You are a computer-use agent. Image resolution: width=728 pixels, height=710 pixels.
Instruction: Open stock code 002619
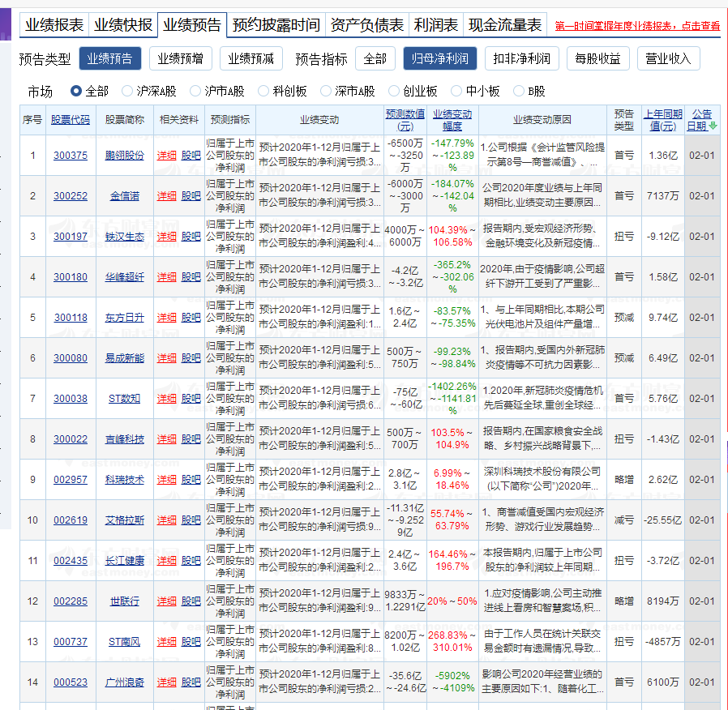[70, 520]
